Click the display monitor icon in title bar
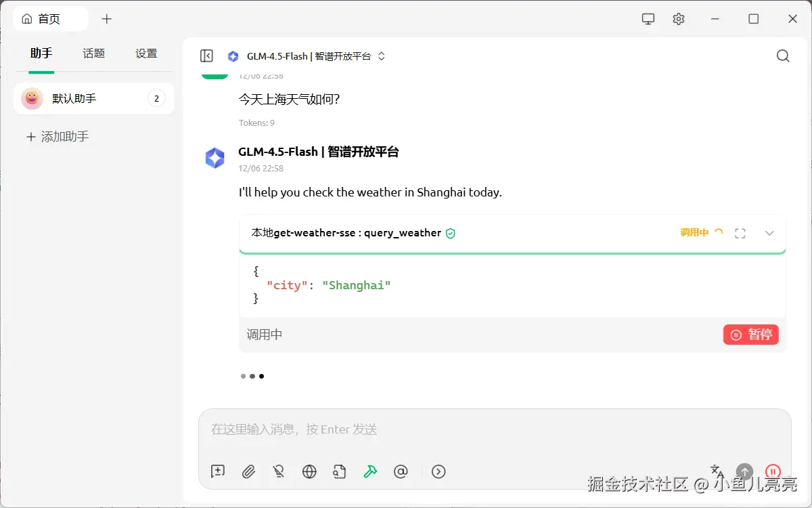This screenshot has height=508, width=812. [x=648, y=19]
